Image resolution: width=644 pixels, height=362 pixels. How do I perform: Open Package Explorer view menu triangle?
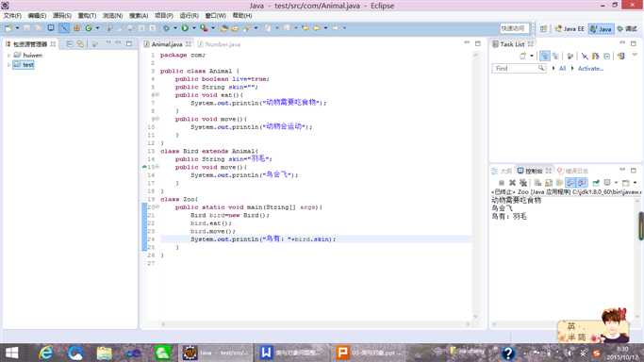coord(108,42)
